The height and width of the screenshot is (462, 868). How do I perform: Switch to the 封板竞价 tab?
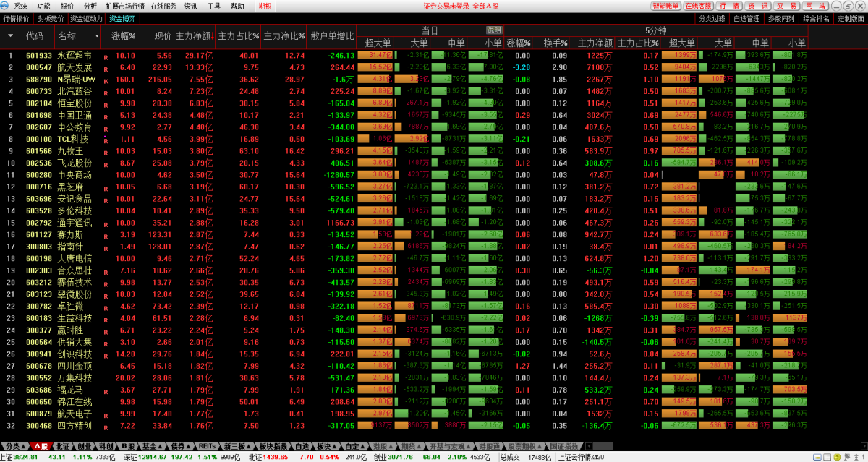[x=50, y=18]
